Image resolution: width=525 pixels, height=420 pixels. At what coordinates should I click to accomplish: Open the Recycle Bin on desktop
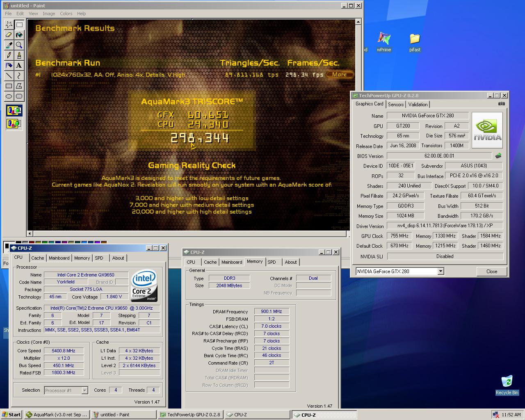[x=507, y=385]
